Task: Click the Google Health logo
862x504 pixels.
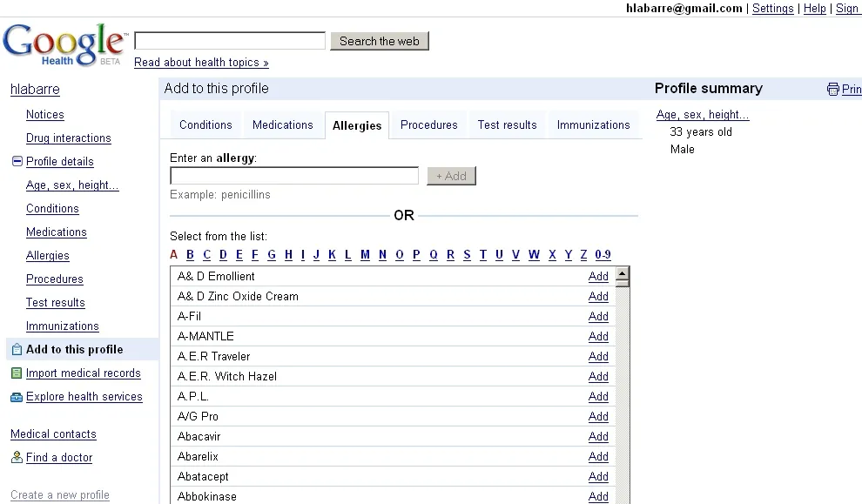Action: point(65,45)
